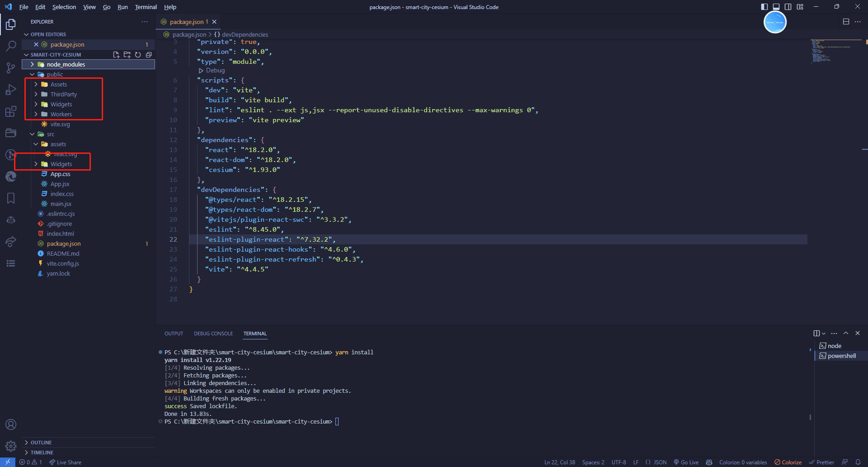The height and width of the screenshot is (467, 868).
Task: Refresh the explorer tree
Action: 138,55
